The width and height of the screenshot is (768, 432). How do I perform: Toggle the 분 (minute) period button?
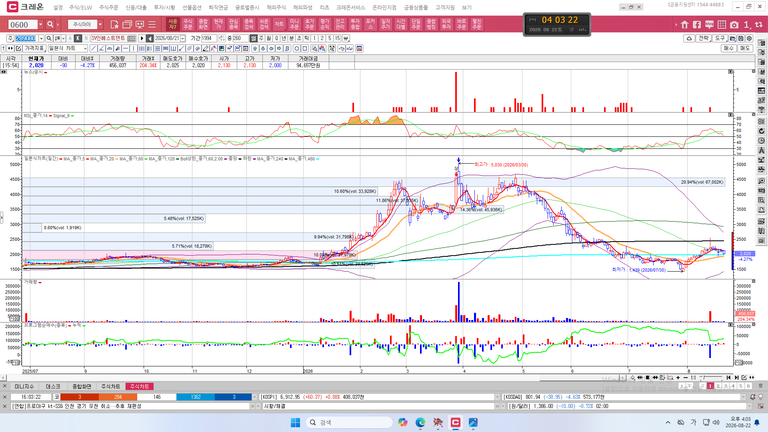pyautogui.click(x=291, y=38)
